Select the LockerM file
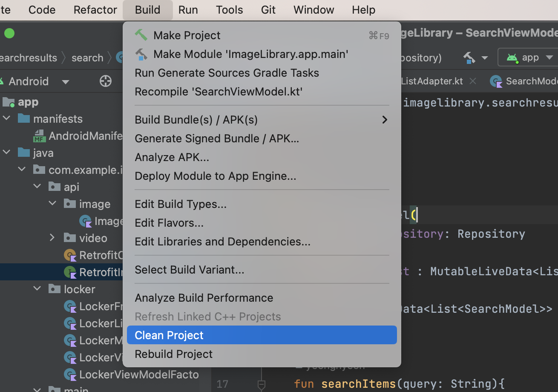The height and width of the screenshot is (392, 558). (101, 340)
